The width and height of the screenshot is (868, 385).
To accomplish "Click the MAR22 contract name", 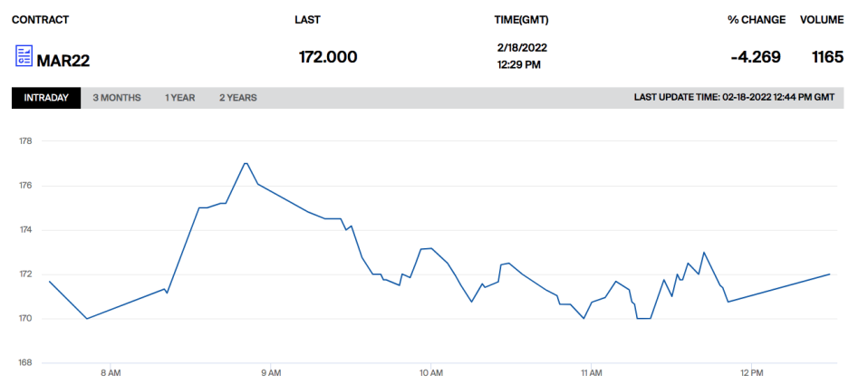I will (x=63, y=61).
